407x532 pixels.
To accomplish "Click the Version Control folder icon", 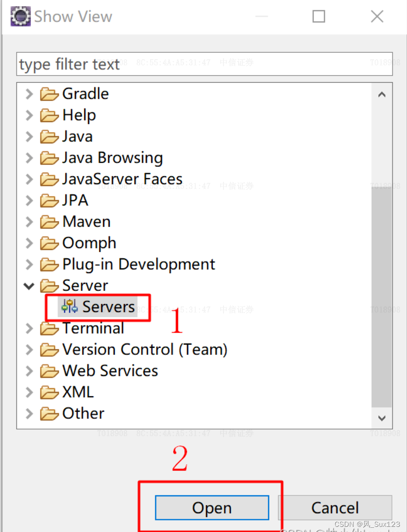I will [x=49, y=350].
